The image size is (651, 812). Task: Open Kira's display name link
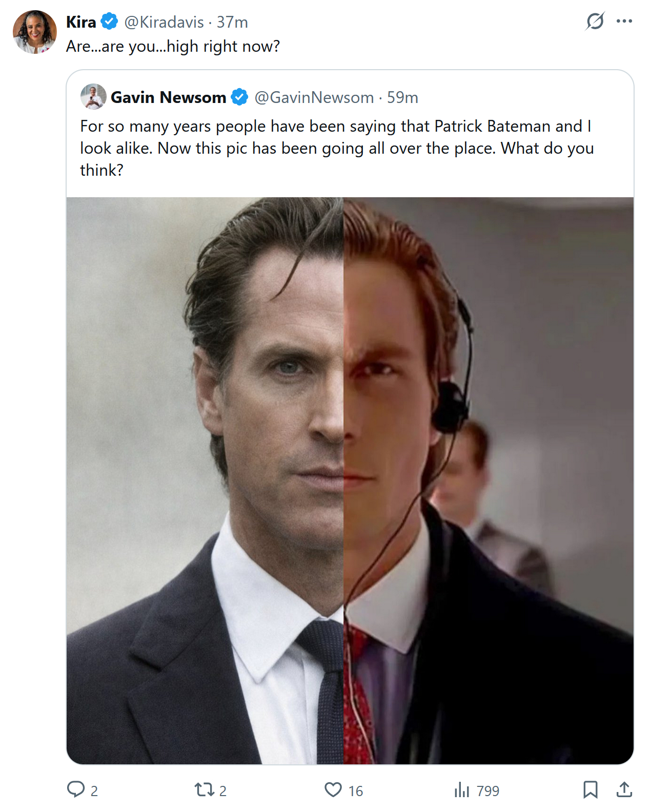coord(81,22)
